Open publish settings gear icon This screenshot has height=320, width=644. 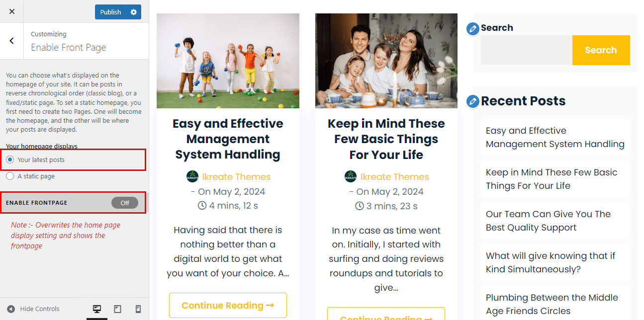[x=133, y=12]
